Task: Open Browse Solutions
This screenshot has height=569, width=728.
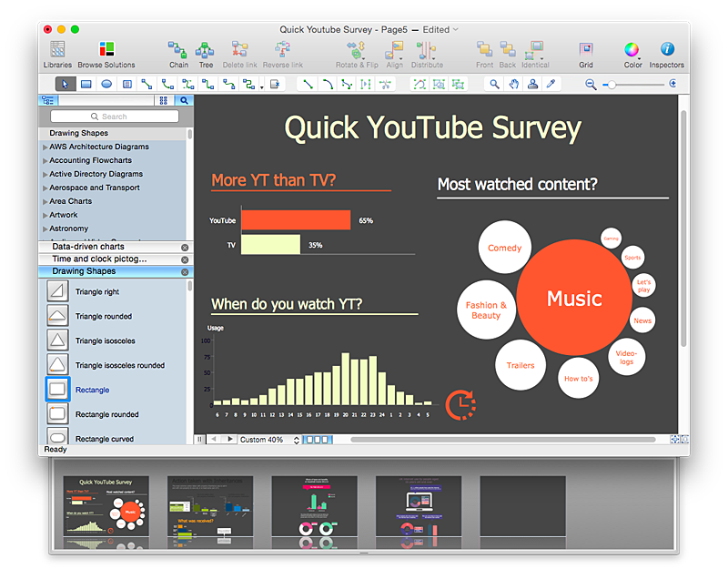Action: 106,55
